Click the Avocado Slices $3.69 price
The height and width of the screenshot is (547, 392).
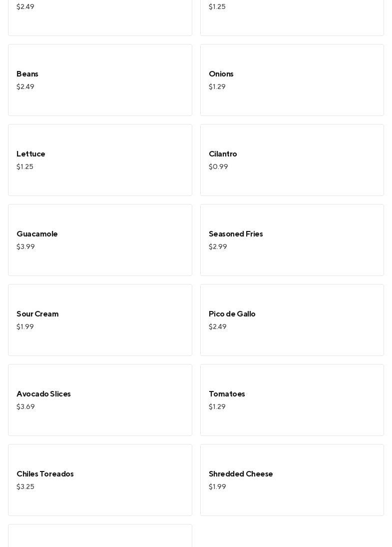(25, 407)
